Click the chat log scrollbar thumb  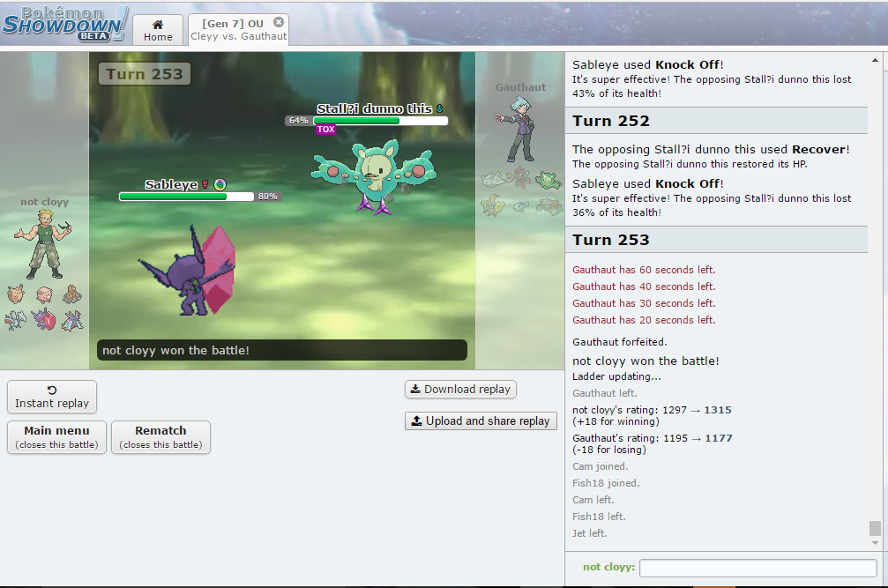[x=875, y=528]
